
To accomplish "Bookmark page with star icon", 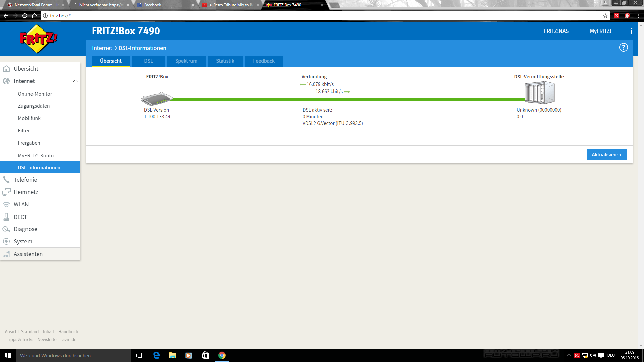I will click(605, 16).
